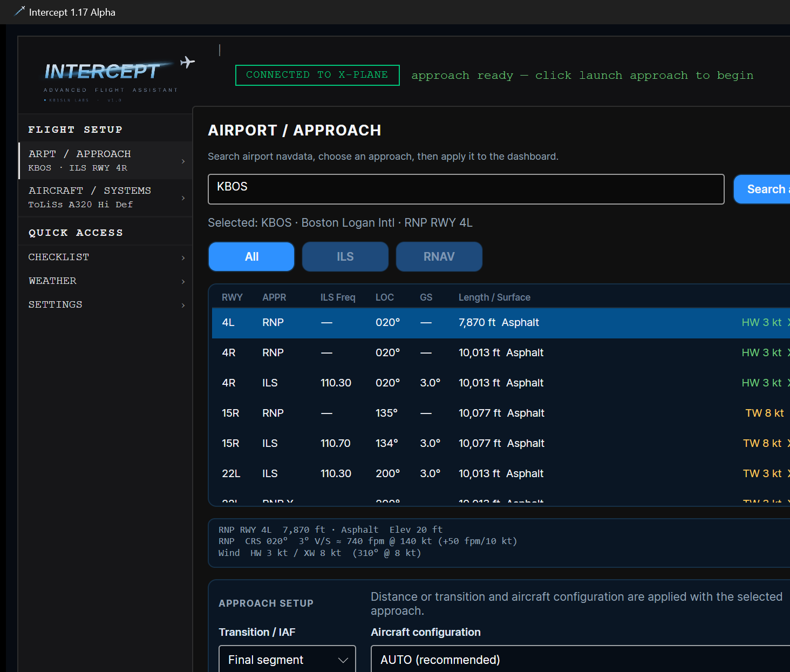
Task: Click the TW 3 kt value in 22L ILS row
Action: tap(762, 473)
